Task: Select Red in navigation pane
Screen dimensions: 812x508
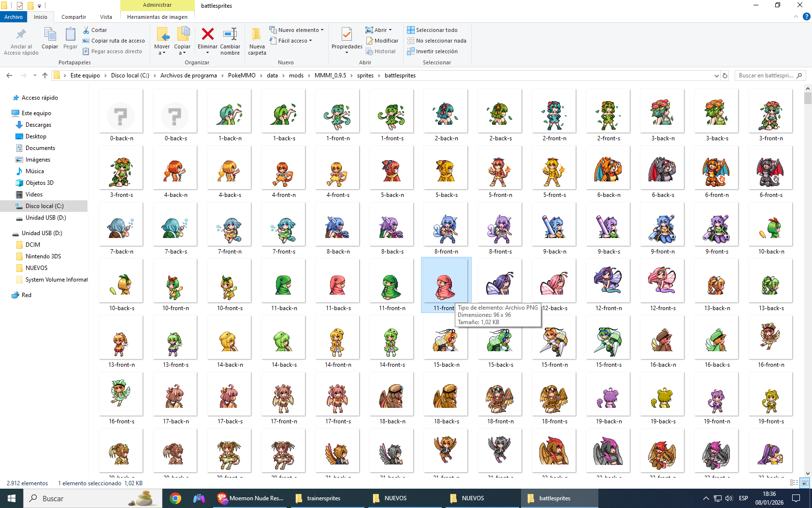Action: tap(26, 295)
